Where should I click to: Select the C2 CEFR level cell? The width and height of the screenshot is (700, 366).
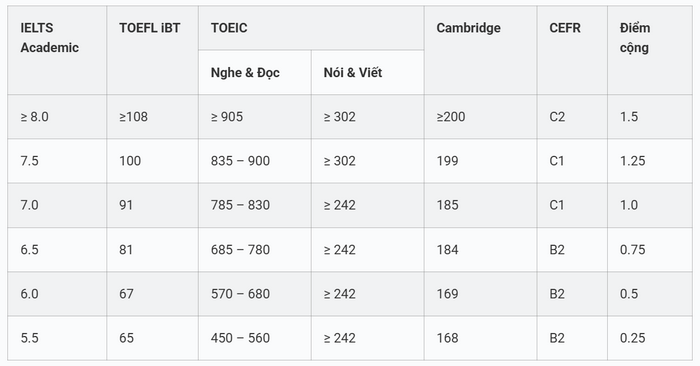tap(572, 116)
